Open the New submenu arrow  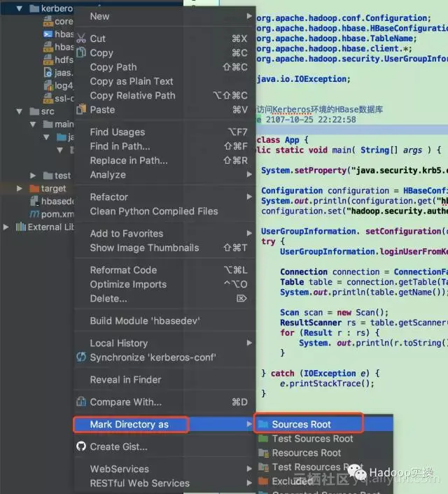[x=249, y=16]
